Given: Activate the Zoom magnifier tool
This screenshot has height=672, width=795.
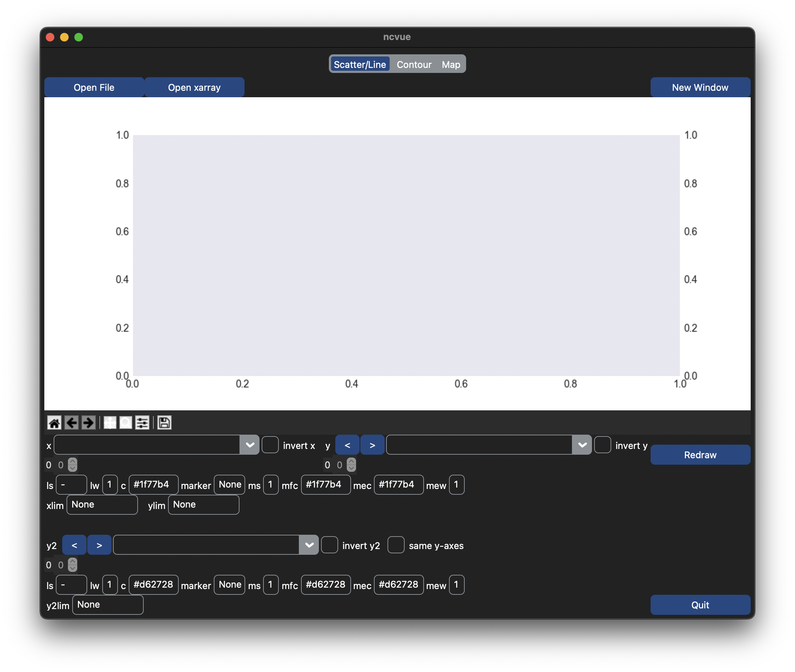Looking at the screenshot, I should pyautogui.click(x=126, y=423).
